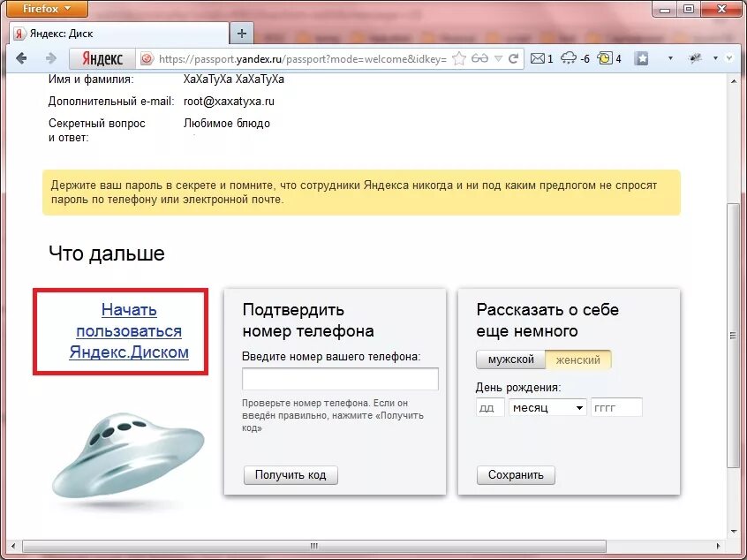Open the weather cloud icon showing -6
Viewport: 747px width, 560px height.
coord(569,58)
